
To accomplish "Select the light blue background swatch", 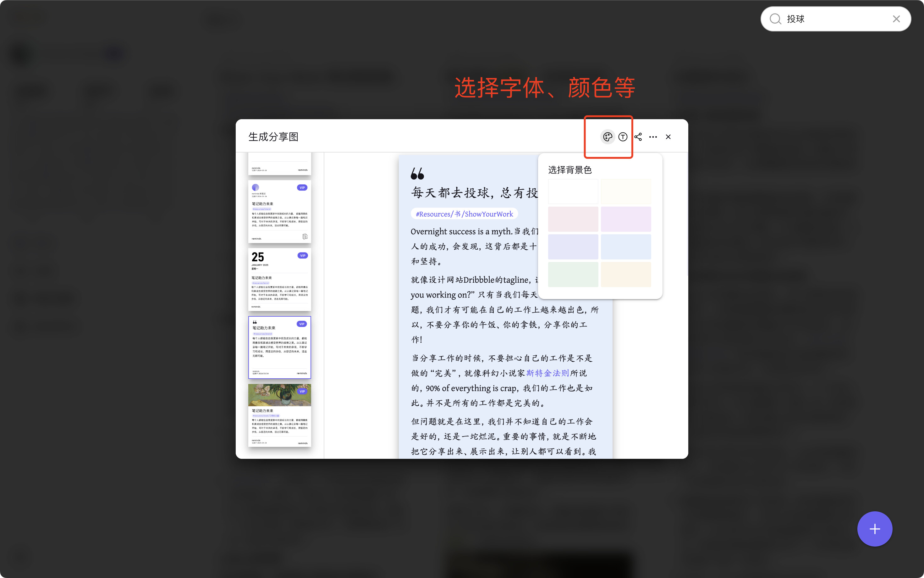I will pos(626,247).
